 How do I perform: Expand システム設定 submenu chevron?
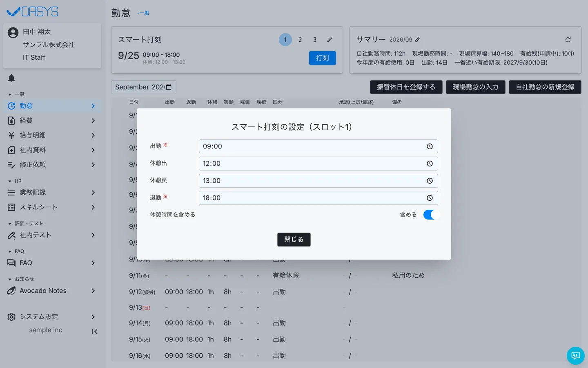point(93,317)
